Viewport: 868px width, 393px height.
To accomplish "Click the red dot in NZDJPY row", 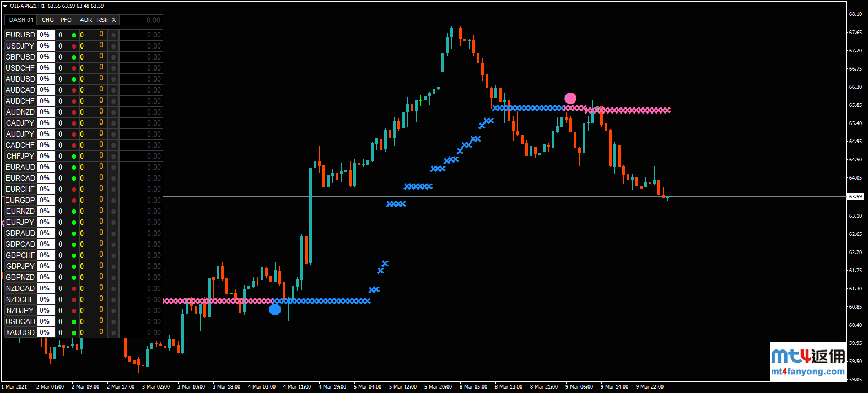I will click(x=74, y=311).
